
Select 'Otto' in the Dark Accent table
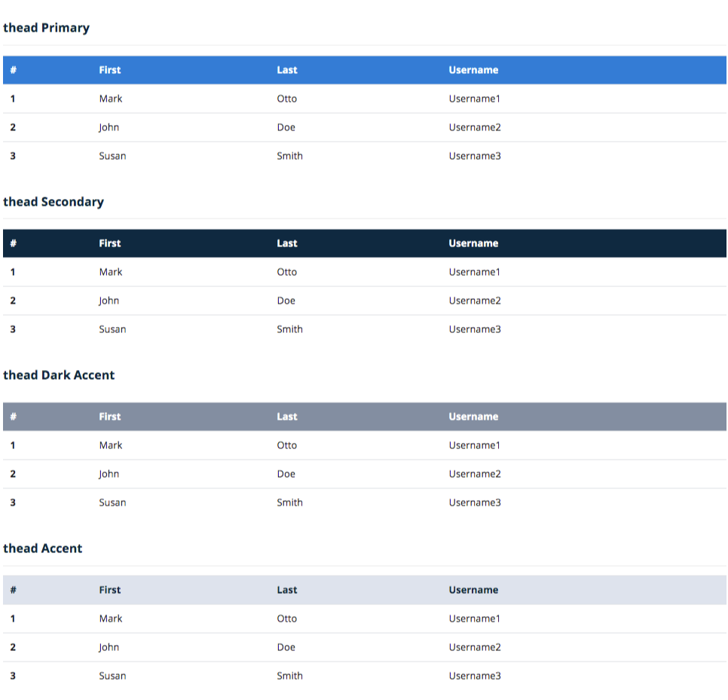pos(287,445)
